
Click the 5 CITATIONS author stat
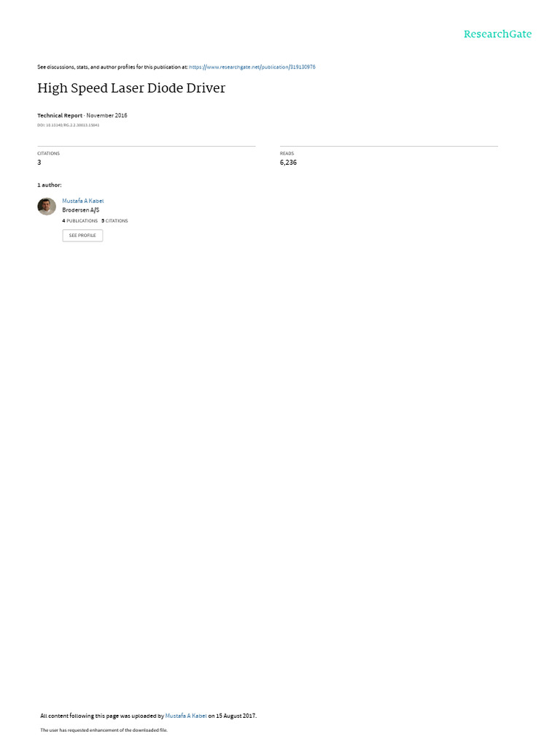coord(114,221)
